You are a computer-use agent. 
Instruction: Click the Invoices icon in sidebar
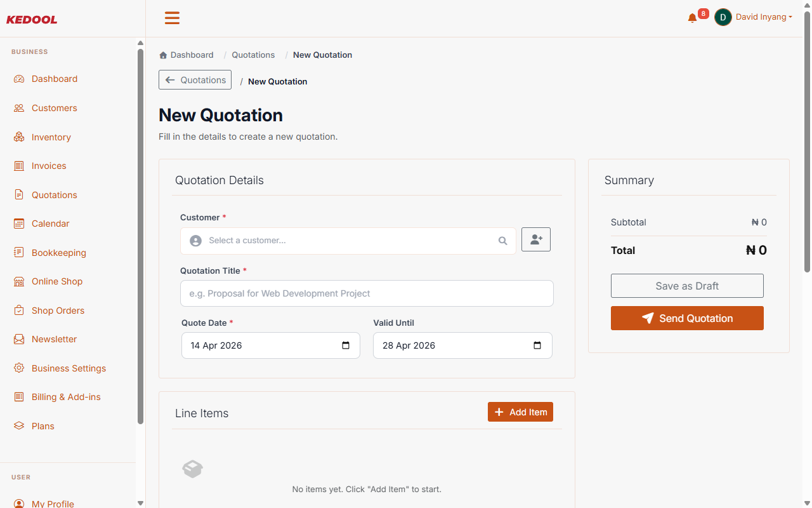point(19,166)
